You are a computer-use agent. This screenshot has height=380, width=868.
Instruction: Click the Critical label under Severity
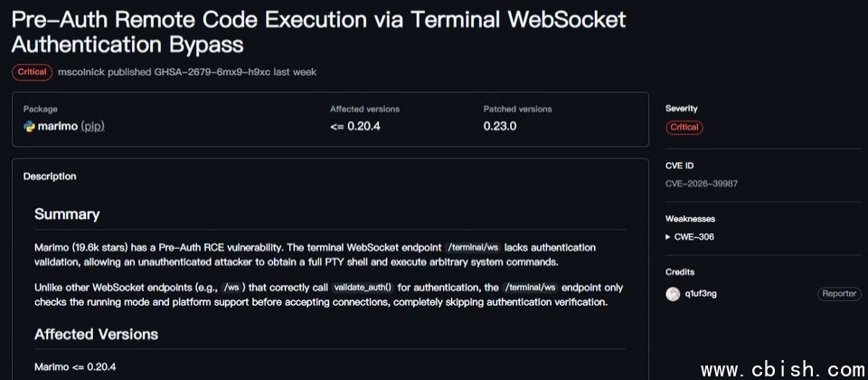684,128
